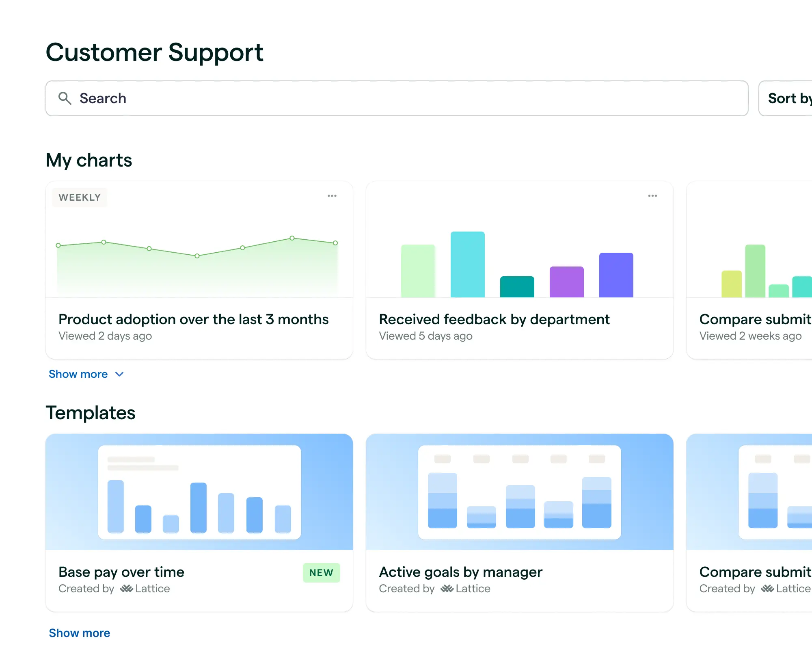The width and height of the screenshot is (812, 650).
Task: Click the Lattice logo on Compare submit template
Action: (x=767, y=589)
